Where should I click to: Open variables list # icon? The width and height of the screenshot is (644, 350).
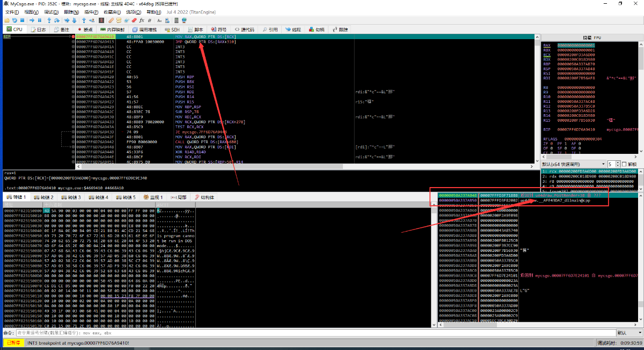150,20
